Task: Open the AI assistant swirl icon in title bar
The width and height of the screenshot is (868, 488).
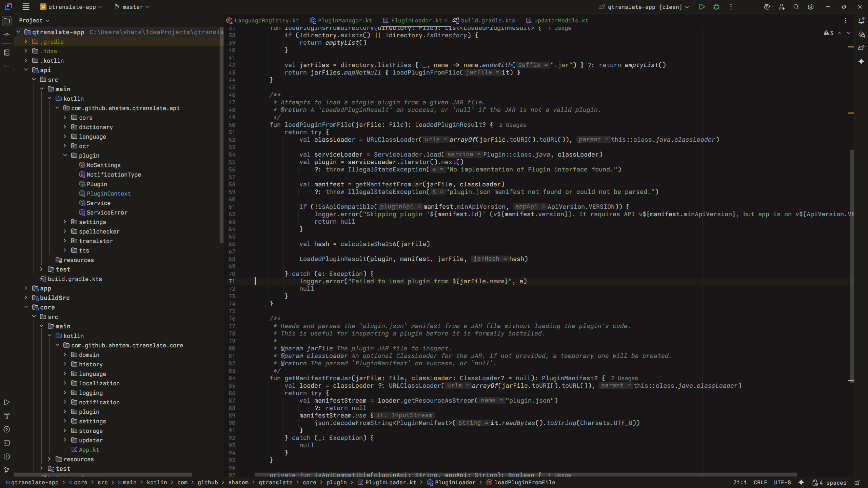Action: (x=767, y=7)
